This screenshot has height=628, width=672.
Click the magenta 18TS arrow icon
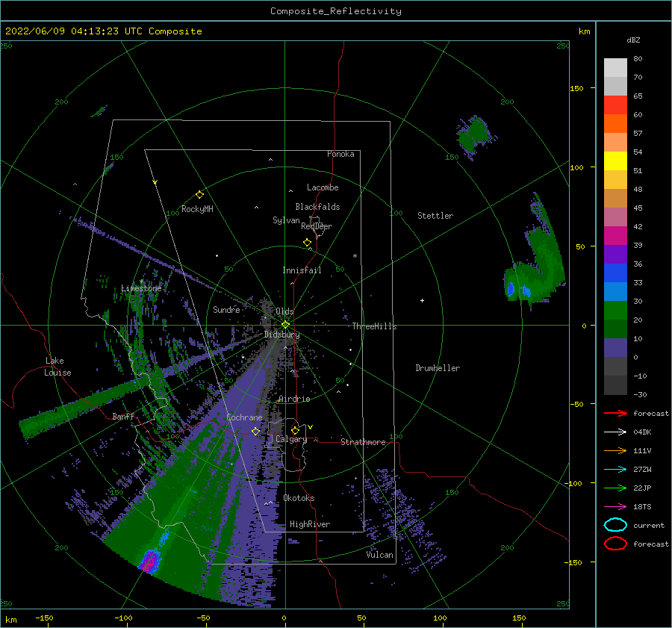[615, 507]
